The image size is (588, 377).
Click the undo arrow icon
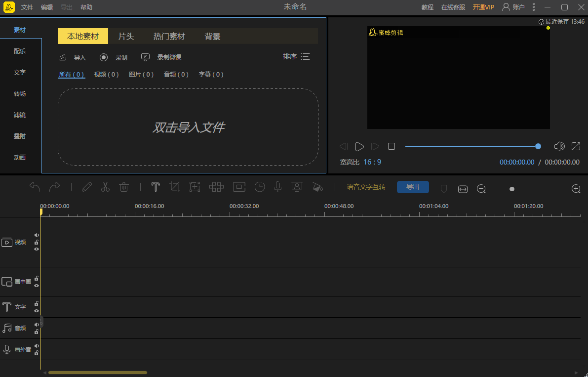35,187
